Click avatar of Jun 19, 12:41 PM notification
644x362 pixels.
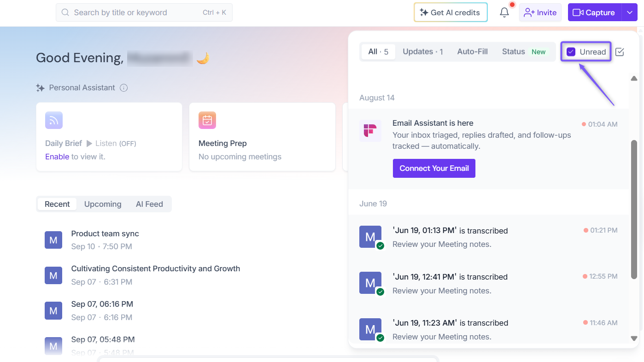370,283
